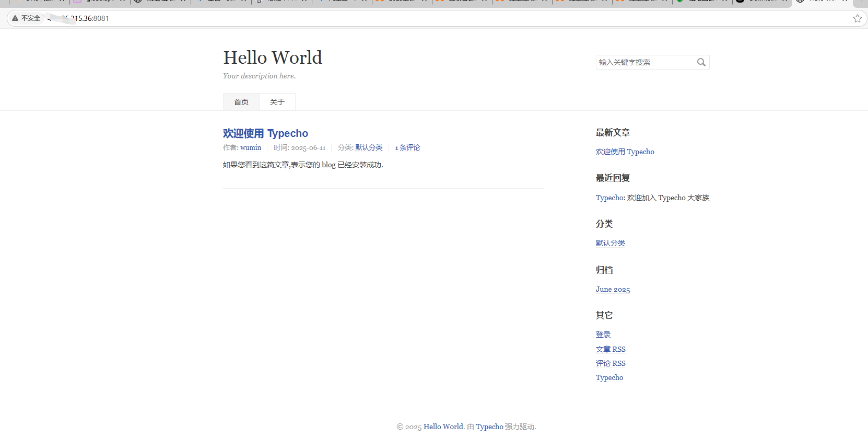This screenshot has height=437, width=868.
Task: Click the browser address bar URL
Action: click(78, 18)
